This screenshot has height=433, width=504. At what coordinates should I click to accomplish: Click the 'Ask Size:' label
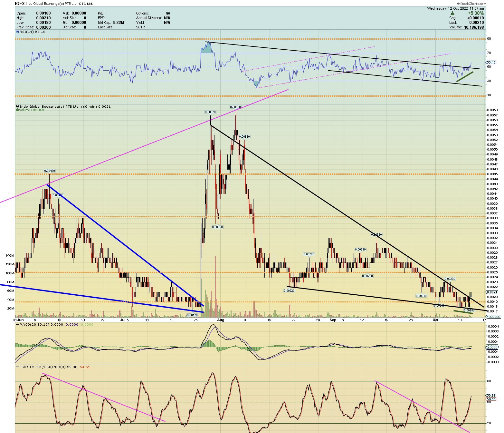click(x=70, y=18)
